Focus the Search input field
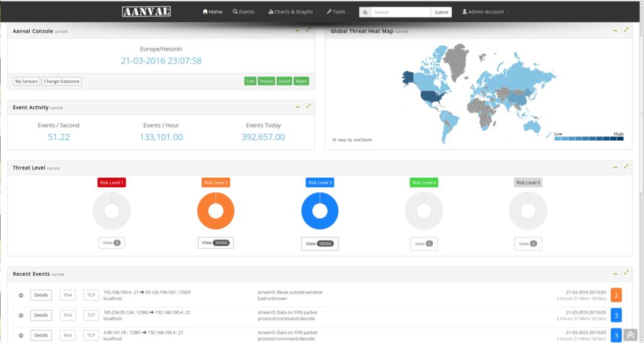The image size is (644, 343). (401, 13)
